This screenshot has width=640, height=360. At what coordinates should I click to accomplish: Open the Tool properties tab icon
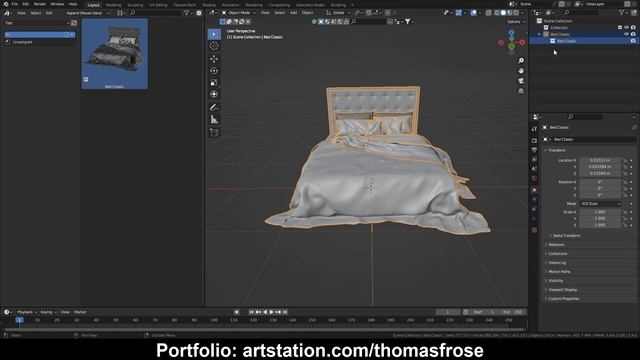(x=534, y=129)
